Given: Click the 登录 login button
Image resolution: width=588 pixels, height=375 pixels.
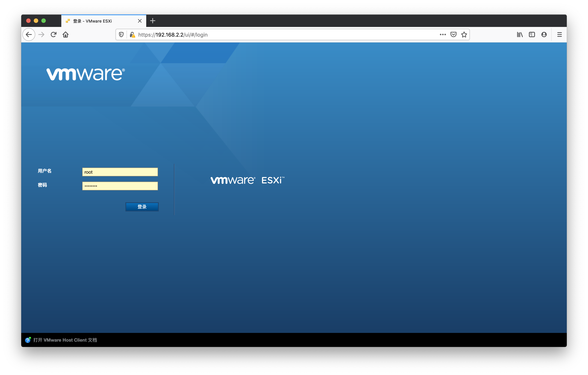Looking at the screenshot, I should 142,207.
